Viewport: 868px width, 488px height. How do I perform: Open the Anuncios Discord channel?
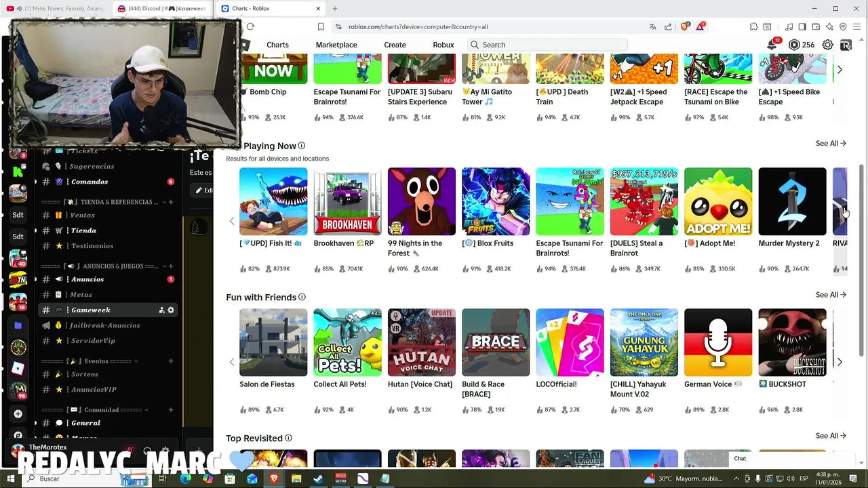pos(107,279)
